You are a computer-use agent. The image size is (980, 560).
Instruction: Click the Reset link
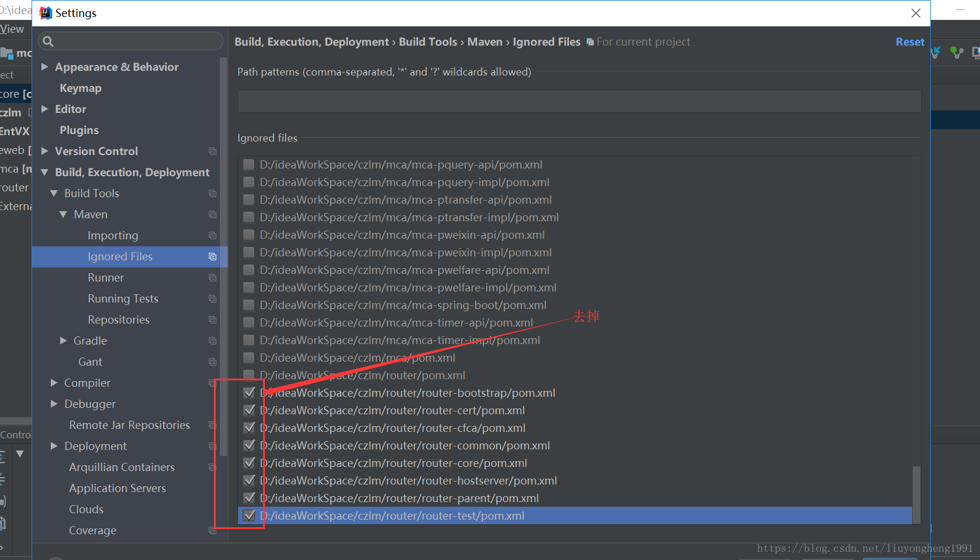(910, 42)
